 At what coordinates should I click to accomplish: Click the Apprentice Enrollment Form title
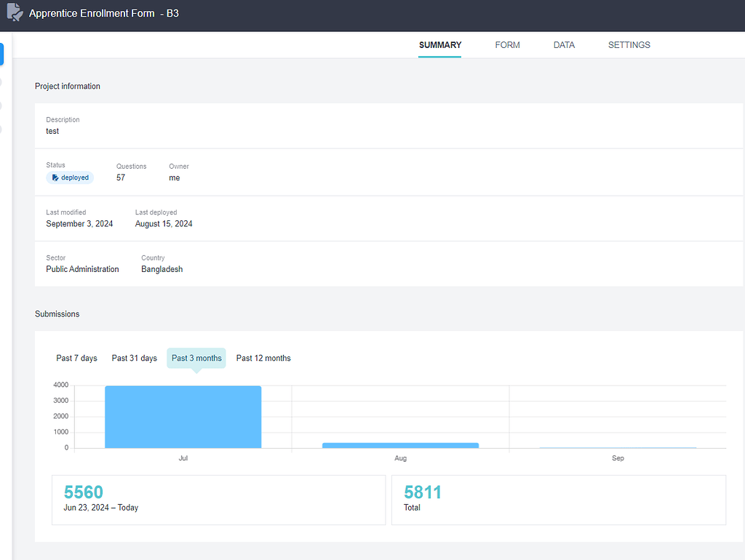[92, 12]
